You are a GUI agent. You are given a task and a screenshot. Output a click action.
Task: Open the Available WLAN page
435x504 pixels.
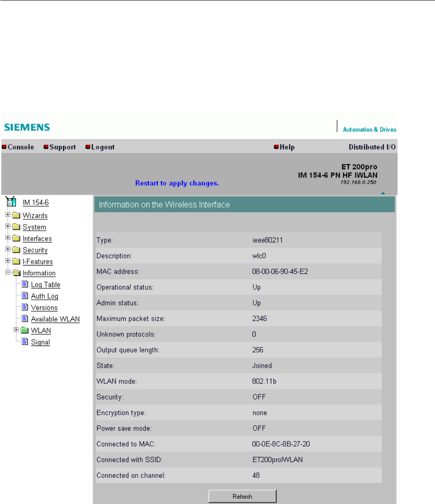(55, 319)
